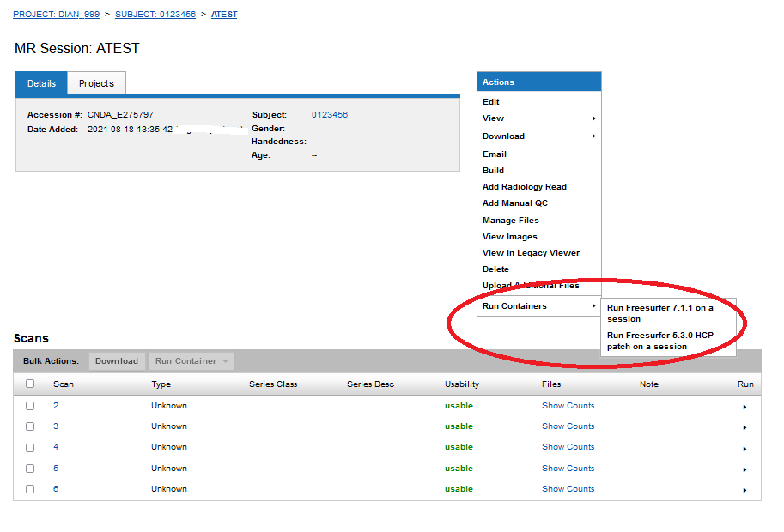Click the bulk Download button
Viewport: 784px width, 532px height.
117,361
